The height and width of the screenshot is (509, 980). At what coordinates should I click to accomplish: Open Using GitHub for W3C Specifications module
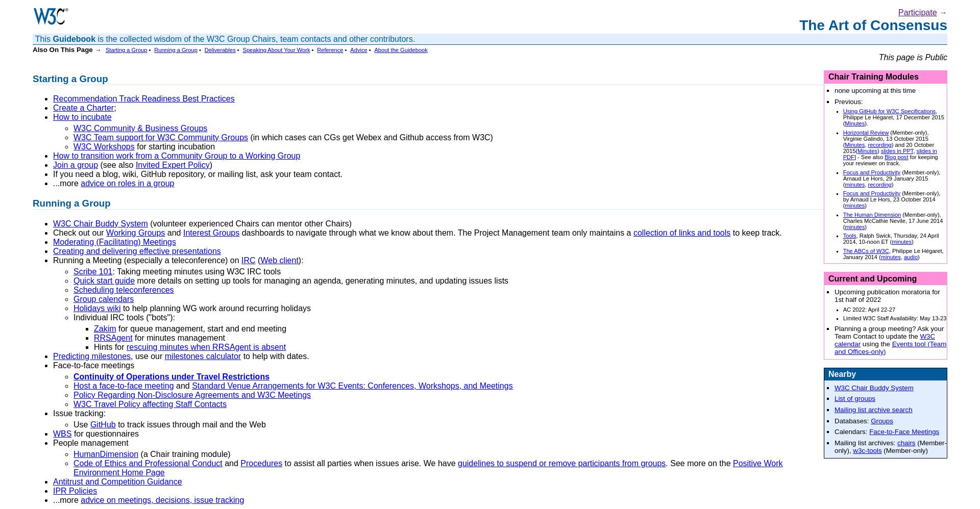coord(889,111)
